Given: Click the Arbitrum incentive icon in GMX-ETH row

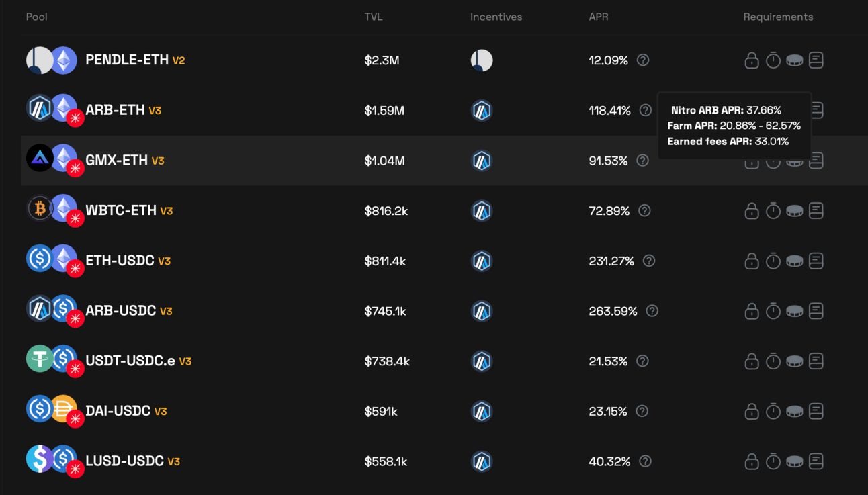Looking at the screenshot, I should click(482, 161).
